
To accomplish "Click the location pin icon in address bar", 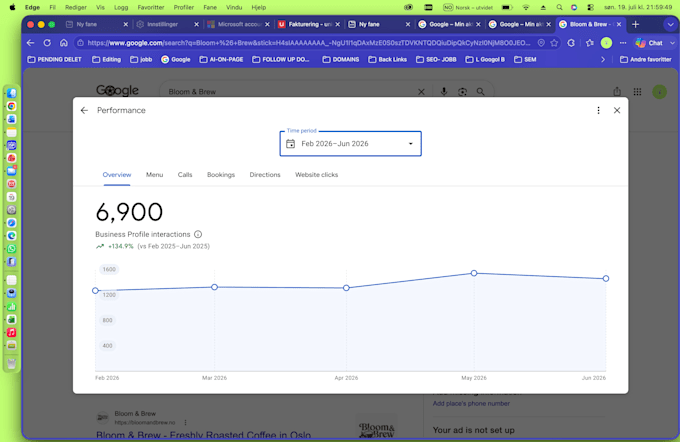I will pos(541,43).
